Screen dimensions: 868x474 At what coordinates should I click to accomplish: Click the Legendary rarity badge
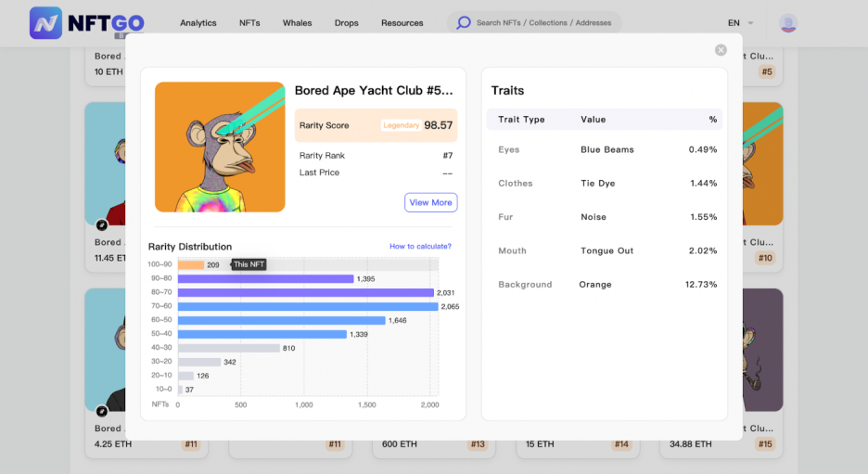(401, 125)
